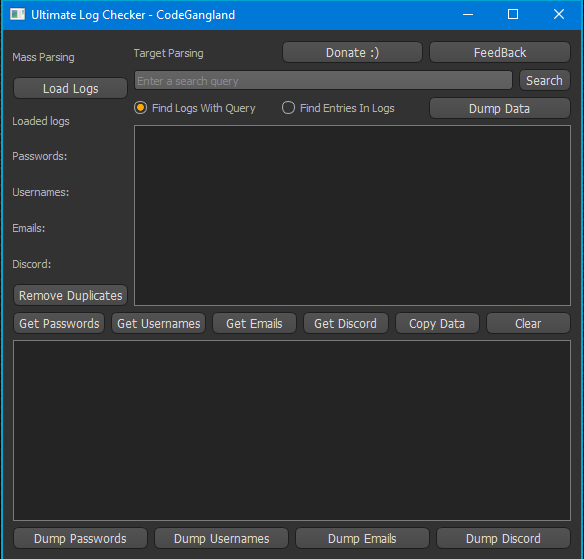The height and width of the screenshot is (559, 584).
Task: Click the application icon in title bar
Action: [18, 15]
